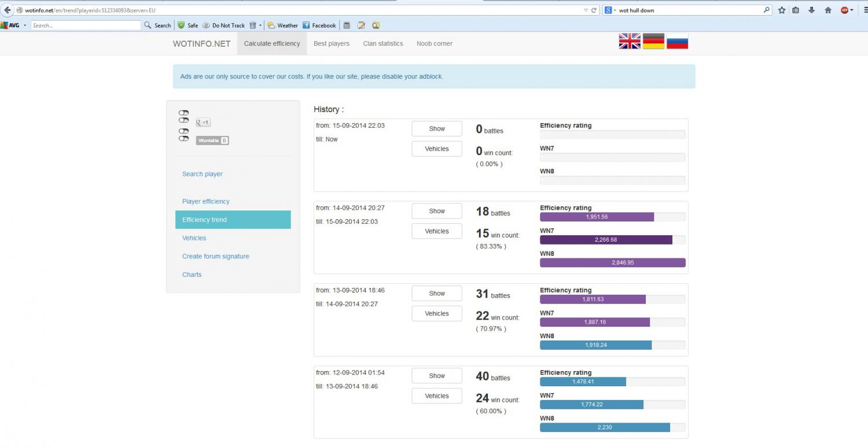Bookmark this page with the star icon
The width and height of the screenshot is (868, 448).
[782, 10]
